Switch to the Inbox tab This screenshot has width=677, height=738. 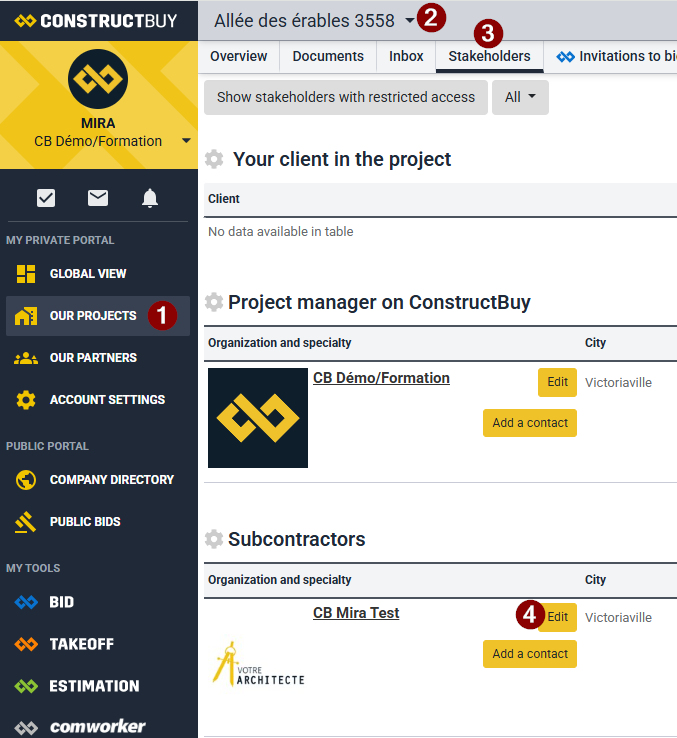click(x=406, y=56)
